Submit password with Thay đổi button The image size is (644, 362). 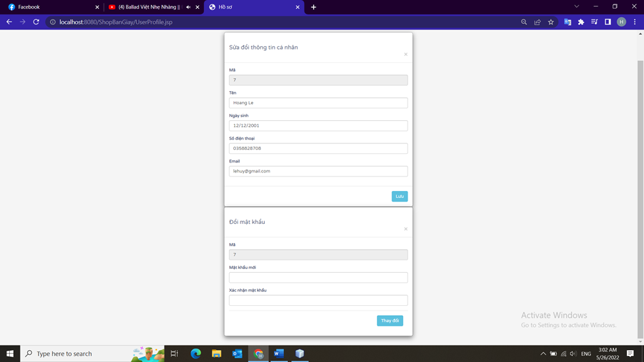pos(390,320)
